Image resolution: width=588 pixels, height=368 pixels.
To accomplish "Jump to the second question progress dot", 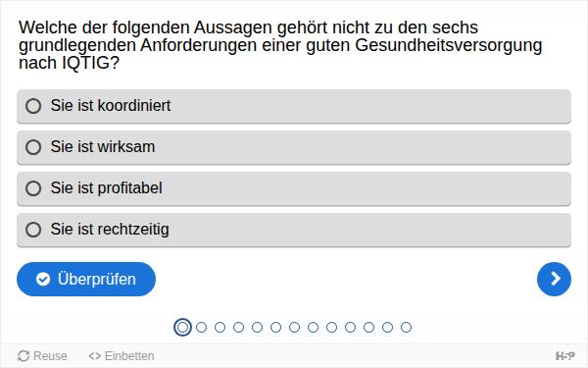I will click(x=201, y=327).
